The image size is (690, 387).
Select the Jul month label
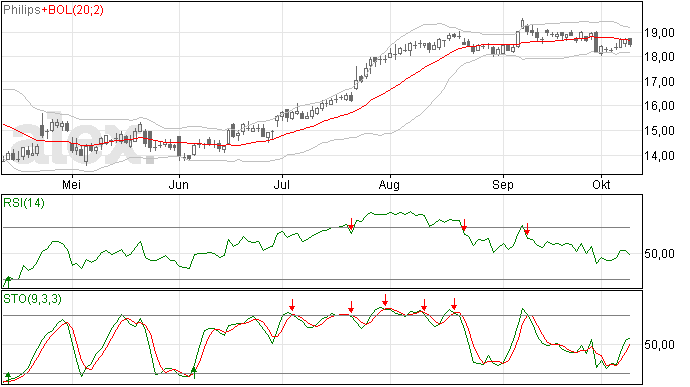[282, 184]
